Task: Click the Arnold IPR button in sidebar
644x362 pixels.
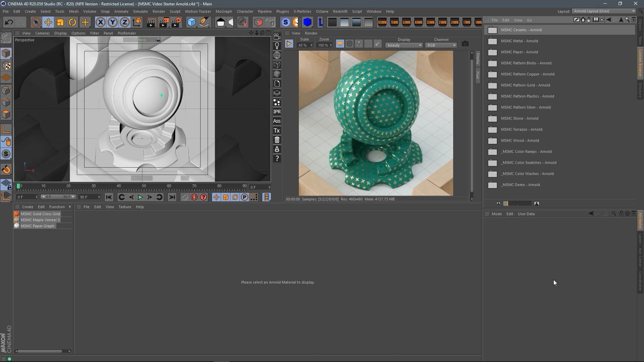Action: click(x=277, y=112)
